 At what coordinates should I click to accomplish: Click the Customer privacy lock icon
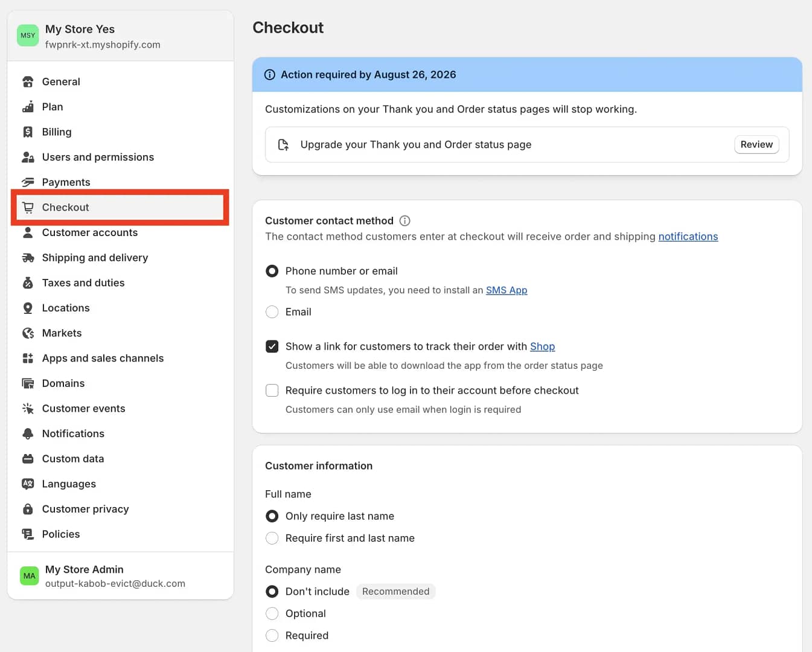point(28,509)
